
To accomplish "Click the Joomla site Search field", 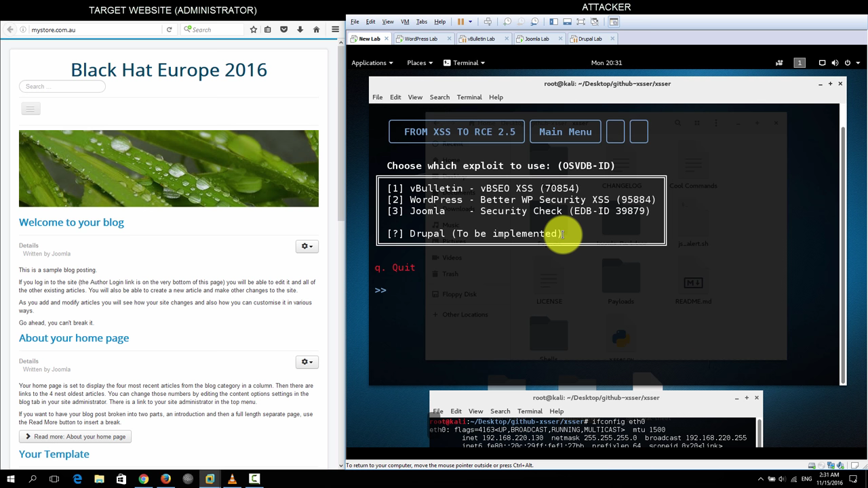I will 62,86.
